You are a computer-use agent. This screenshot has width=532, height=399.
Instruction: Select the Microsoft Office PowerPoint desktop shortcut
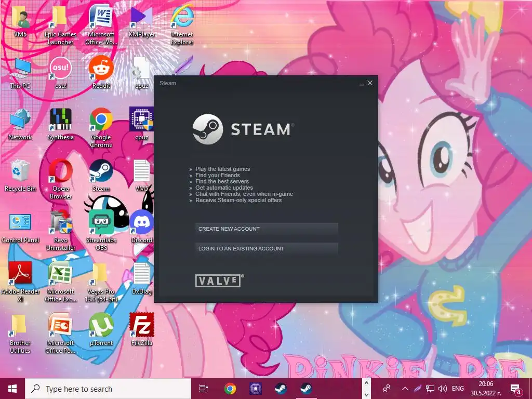[60, 334]
